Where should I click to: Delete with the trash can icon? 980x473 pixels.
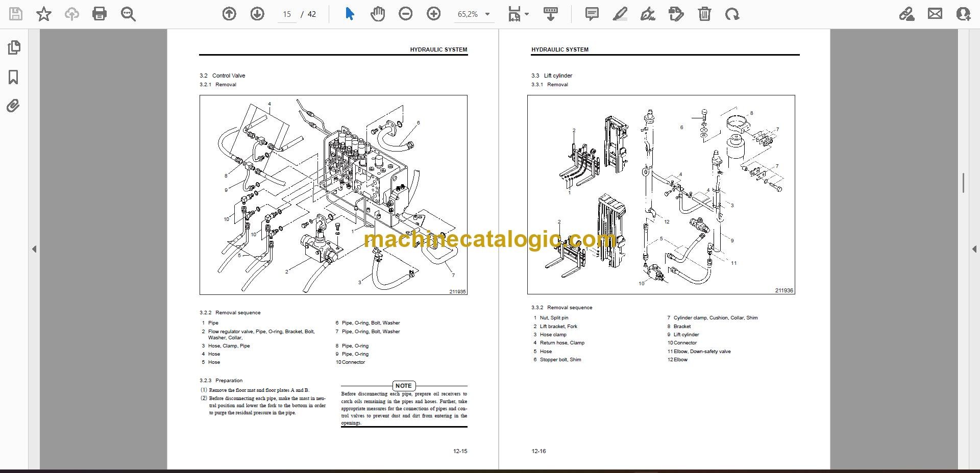coord(704,14)
